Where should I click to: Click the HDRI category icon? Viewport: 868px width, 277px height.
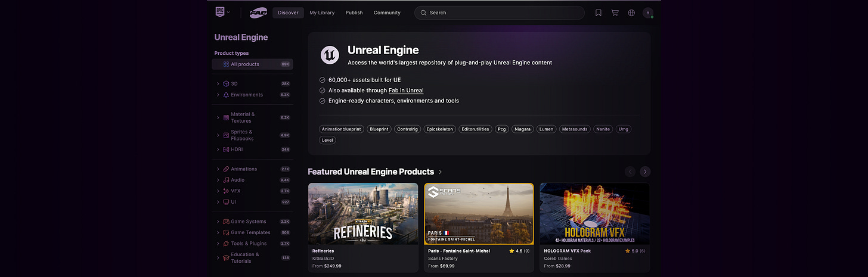(x=226, y=150)
